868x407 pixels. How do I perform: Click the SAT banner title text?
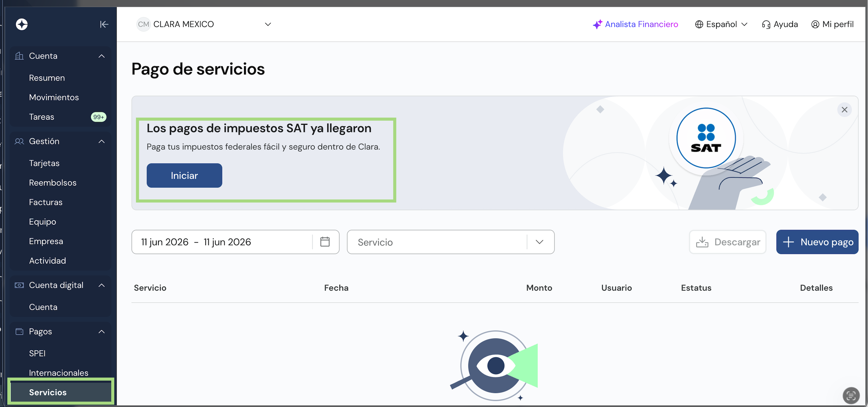(259, 128)
